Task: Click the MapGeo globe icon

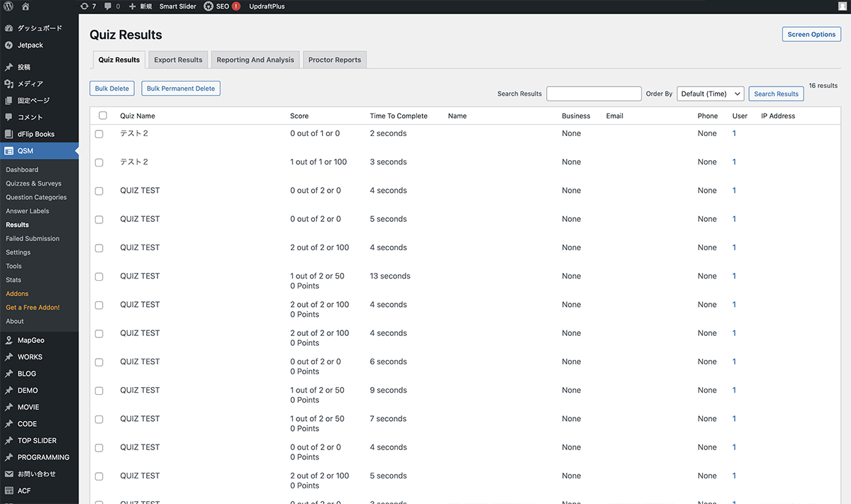Action: (9, 340)
